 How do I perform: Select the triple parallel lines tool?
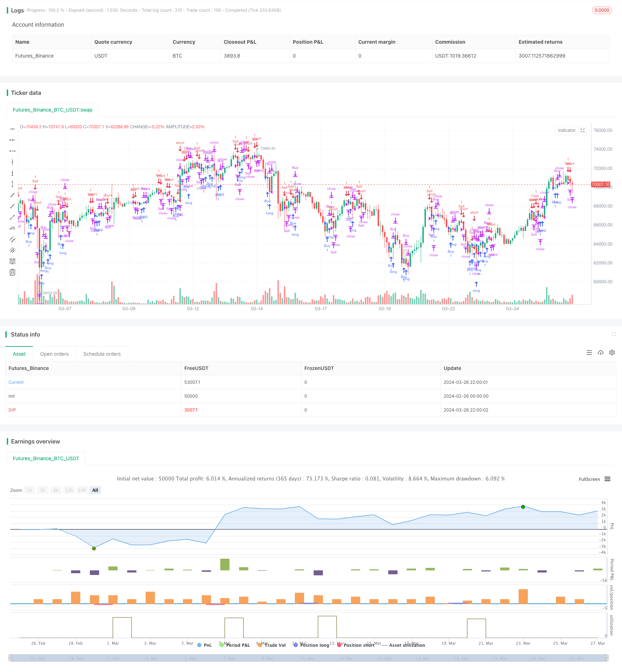pyautogui.click(x=12, y=250)
